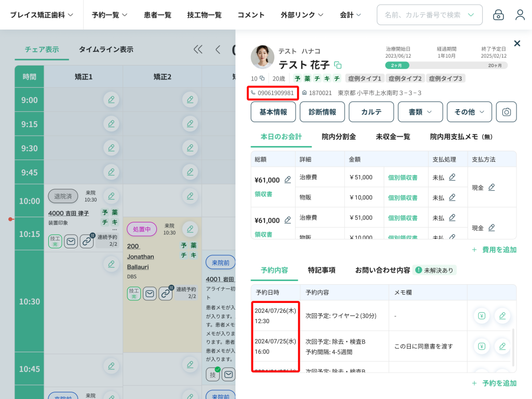The height and width of the screenshot is (399, 532).
Task: Open the その他 dropdown
Action: click(x=469, y=112)
